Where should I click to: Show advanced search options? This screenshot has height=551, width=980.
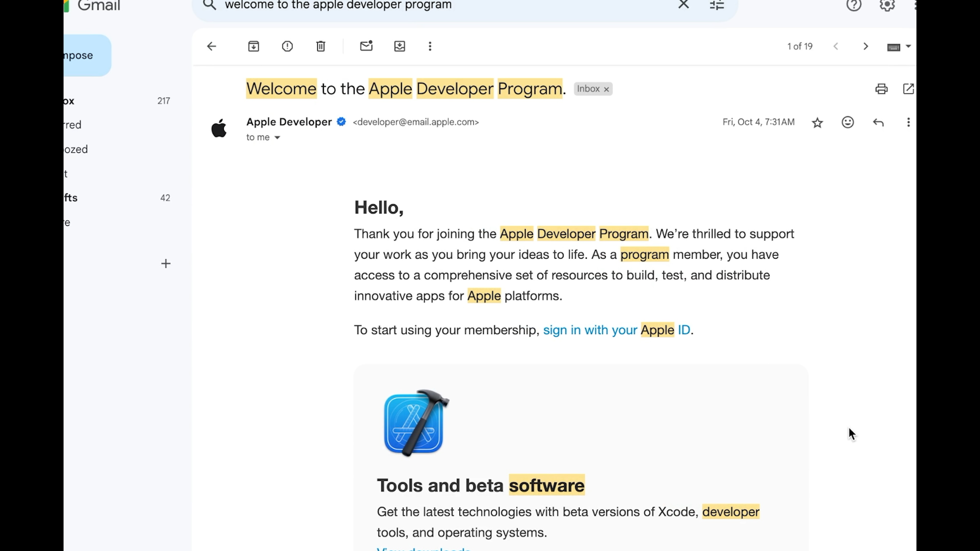[x=717, y=5]
